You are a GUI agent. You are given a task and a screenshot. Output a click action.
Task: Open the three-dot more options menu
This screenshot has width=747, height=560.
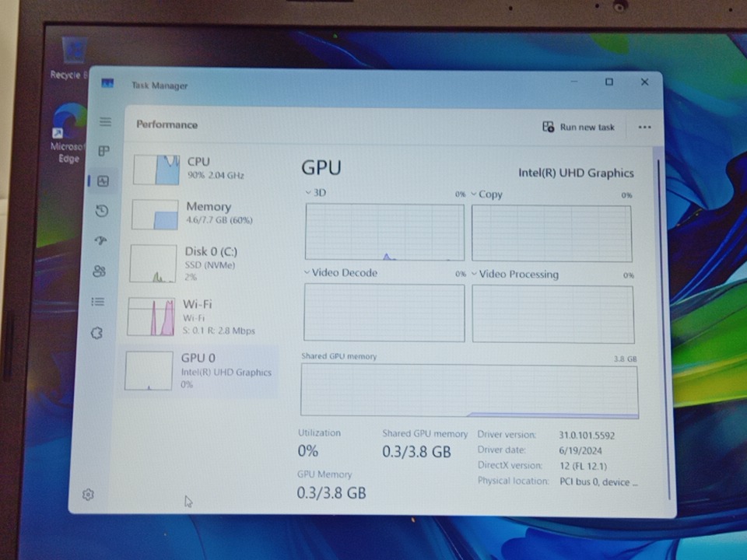click(644, 127)
